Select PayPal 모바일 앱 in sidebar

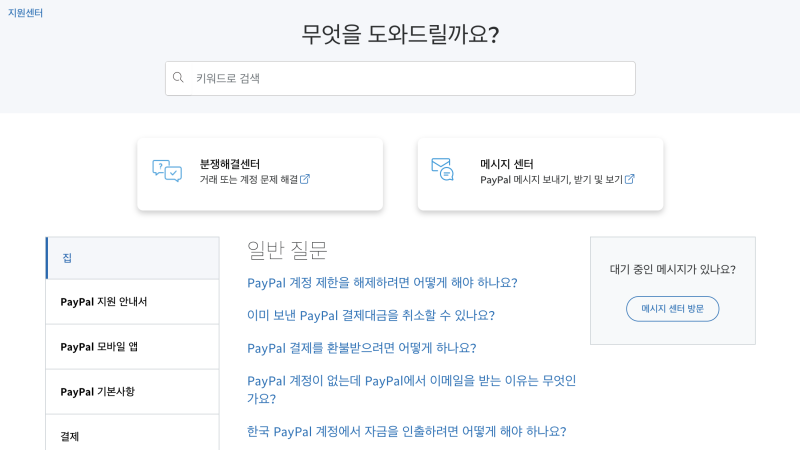[x=133, y=347]
